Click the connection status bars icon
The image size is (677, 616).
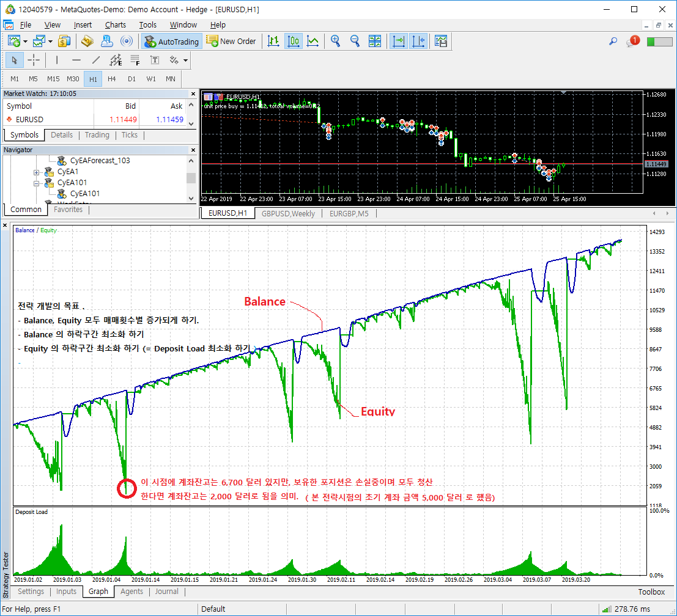point(607,609)
